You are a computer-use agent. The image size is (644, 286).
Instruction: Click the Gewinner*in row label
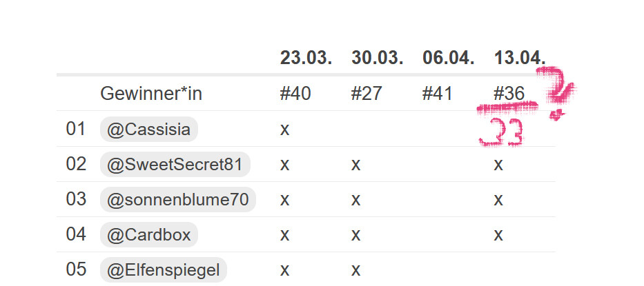point(151,94)
